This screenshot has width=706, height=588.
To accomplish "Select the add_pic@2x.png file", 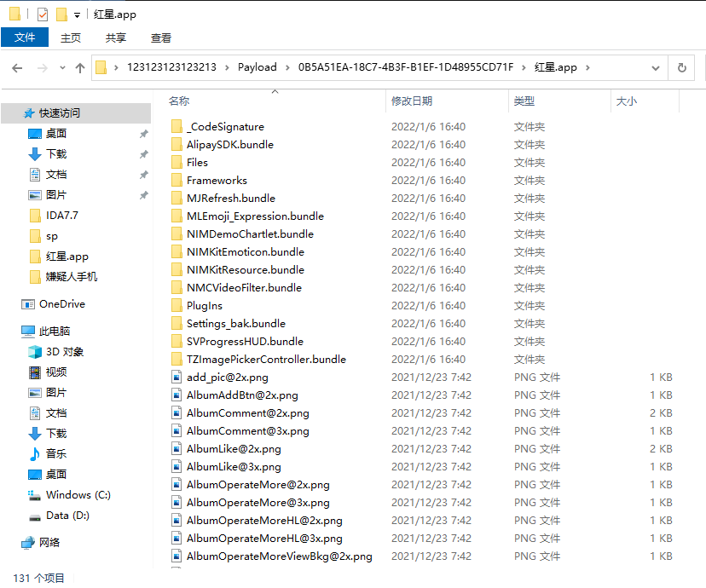I will (x=227, y=377).
